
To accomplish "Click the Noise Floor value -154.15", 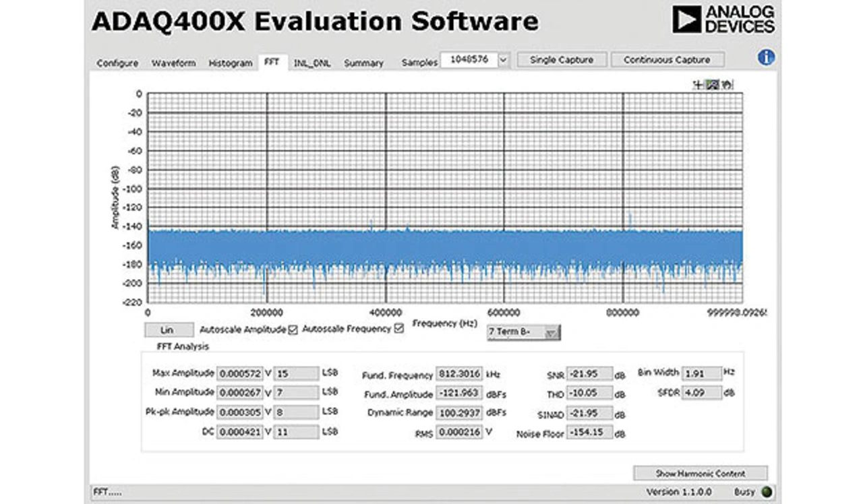I will [x=589, y=433].
